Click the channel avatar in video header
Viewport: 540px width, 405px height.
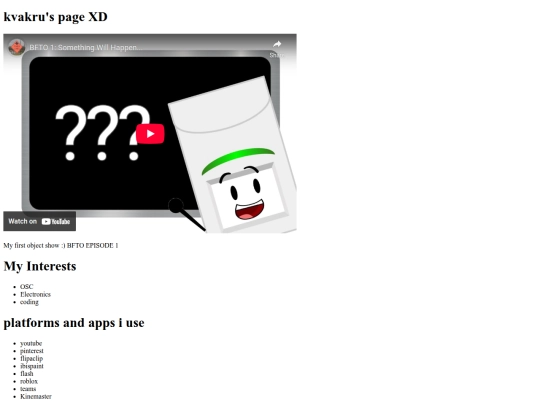pyautogui.click(x=17, y=47)
